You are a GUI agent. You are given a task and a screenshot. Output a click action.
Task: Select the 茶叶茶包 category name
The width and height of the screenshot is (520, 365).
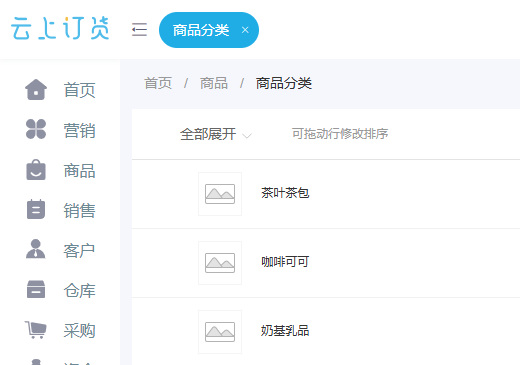285,193
